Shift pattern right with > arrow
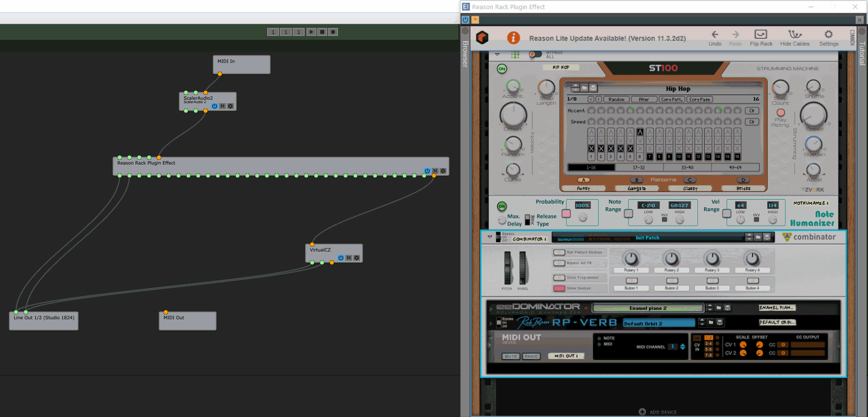Screen dimensions: 868x417 tap(598, 99)
